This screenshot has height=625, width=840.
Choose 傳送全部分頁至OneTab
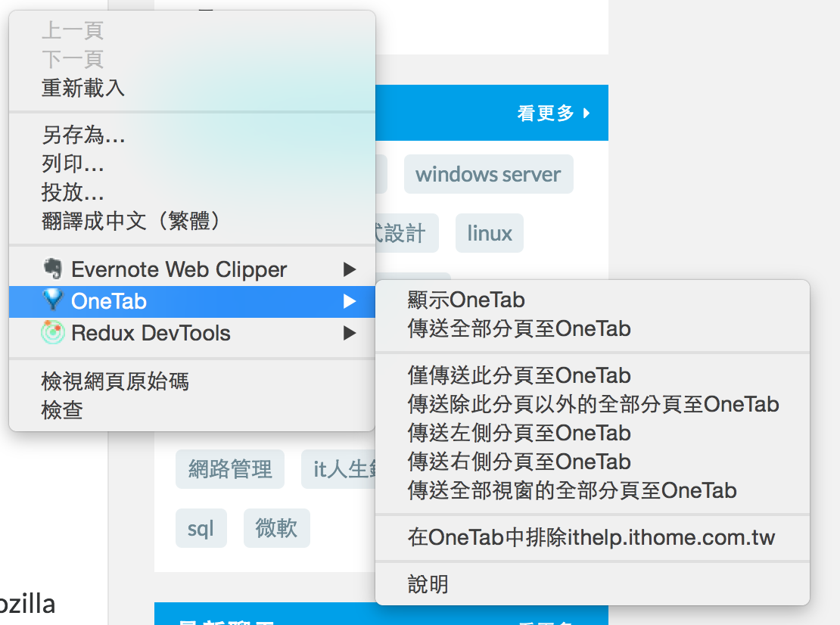pos(593,328)
